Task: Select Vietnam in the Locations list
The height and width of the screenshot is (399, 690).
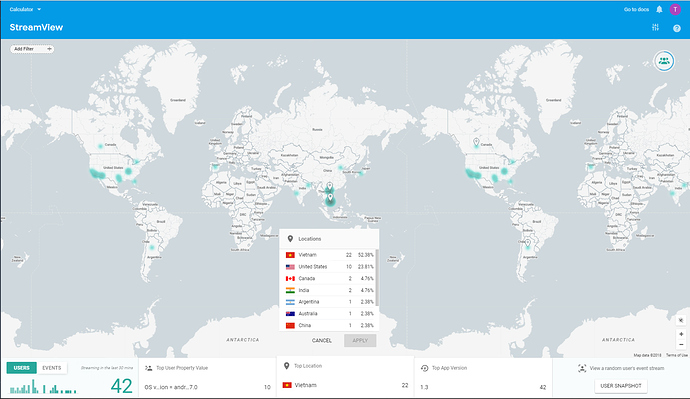Action: (x=329, y=255)
